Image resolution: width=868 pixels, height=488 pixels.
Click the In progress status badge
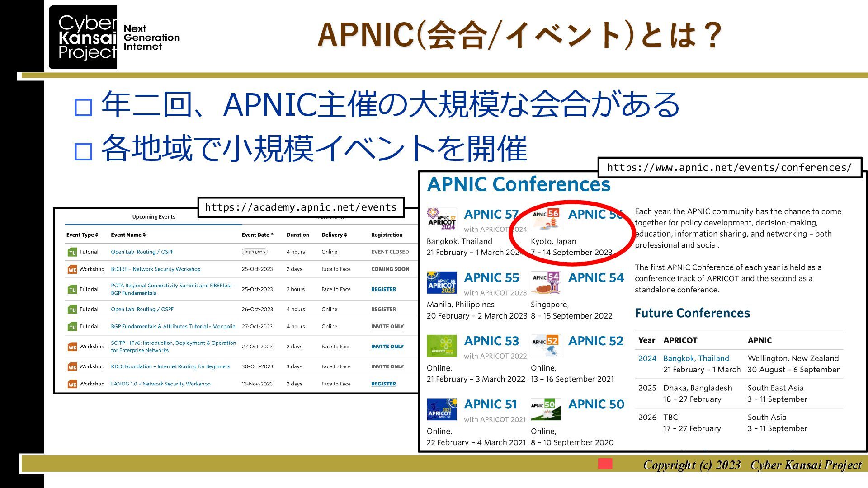(x=255, y=252)
